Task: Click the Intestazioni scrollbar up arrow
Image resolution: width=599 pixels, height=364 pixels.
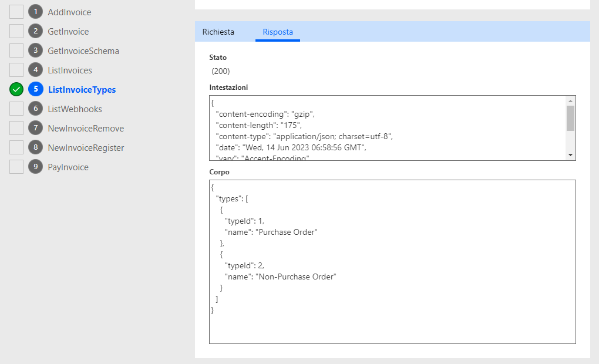Action: 570,101
